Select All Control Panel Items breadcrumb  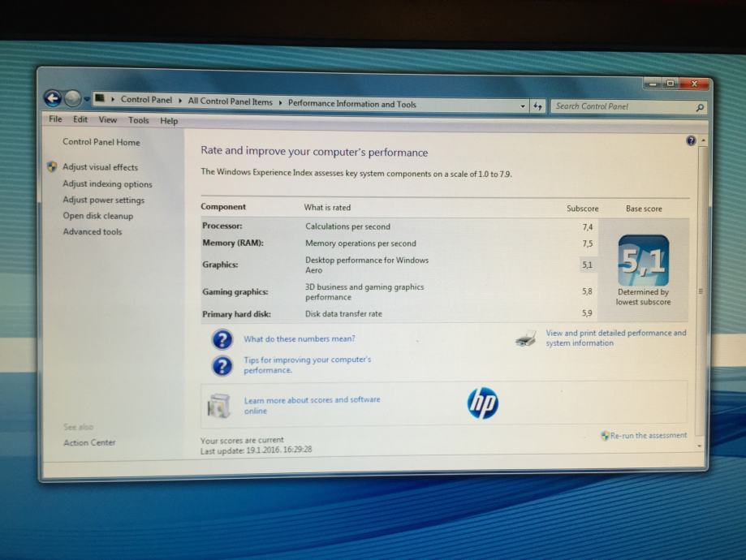point(230,101)
